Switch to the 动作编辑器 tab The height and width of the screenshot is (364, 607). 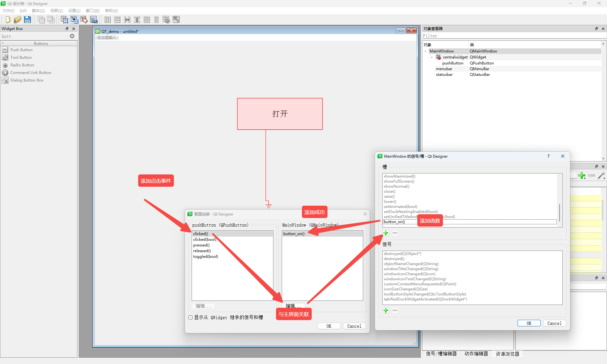(x=476, y=354)
